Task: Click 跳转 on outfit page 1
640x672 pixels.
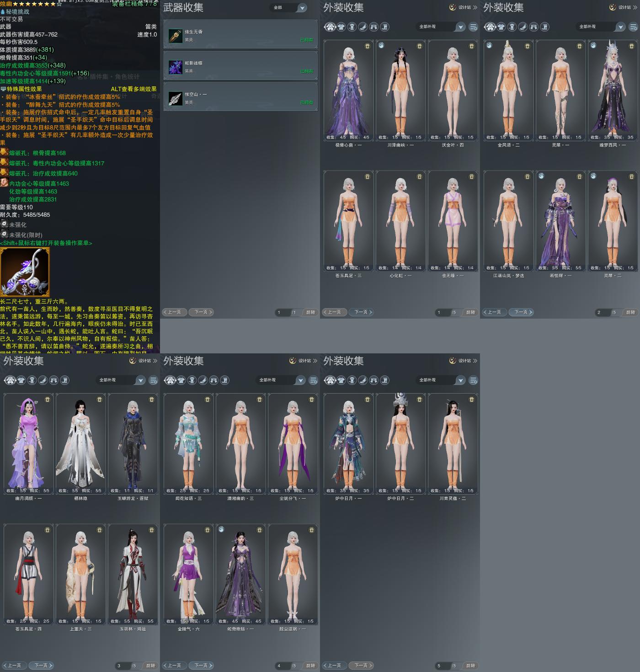Action: click(471, 312)
